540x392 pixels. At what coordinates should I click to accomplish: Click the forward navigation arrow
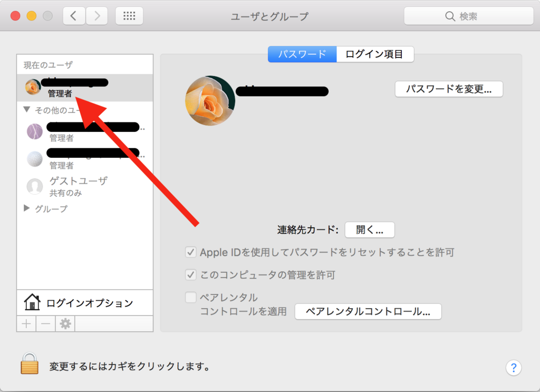(97, 15)
